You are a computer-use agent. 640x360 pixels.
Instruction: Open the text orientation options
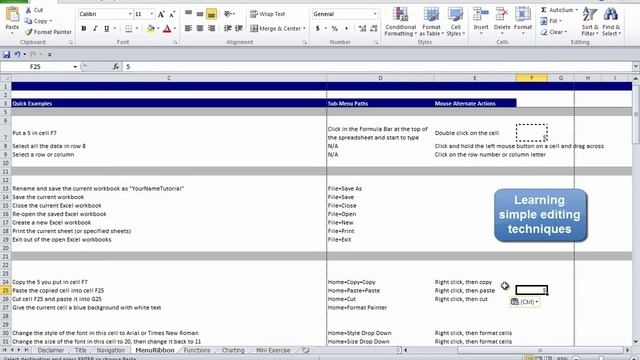(229, 14)
